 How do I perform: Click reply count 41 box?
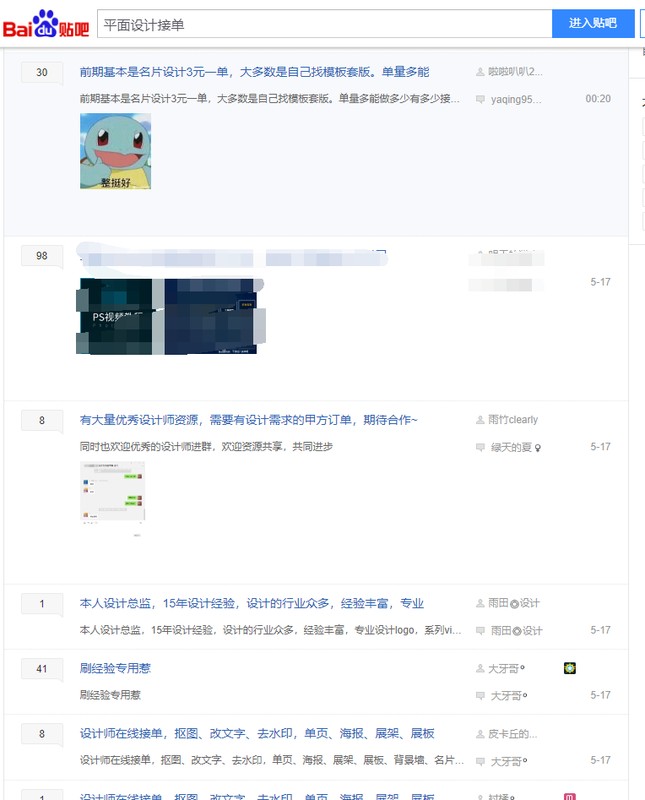pyautogui.click(x=42, y=669)
